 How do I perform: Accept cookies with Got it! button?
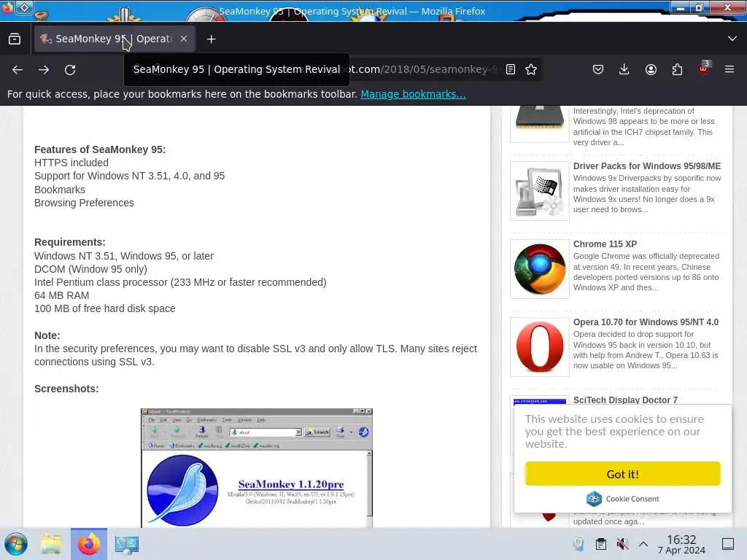tap(623, 474)
